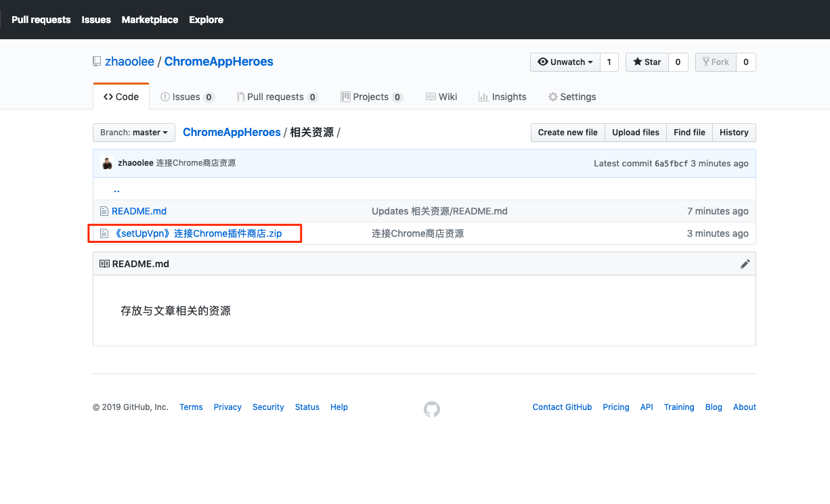Click Find file button
The width and height of the screenshot is (830, 504).
(689, 133)
